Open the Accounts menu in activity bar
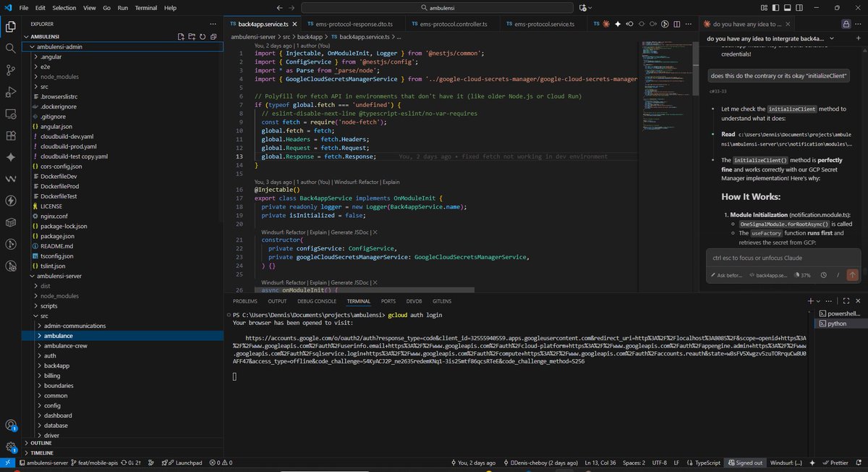868x472 pixels. point(10,426)
